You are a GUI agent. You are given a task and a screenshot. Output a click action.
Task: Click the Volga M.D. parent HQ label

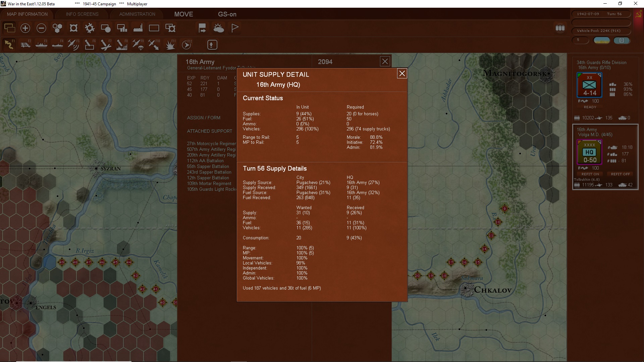coord(595,134)
